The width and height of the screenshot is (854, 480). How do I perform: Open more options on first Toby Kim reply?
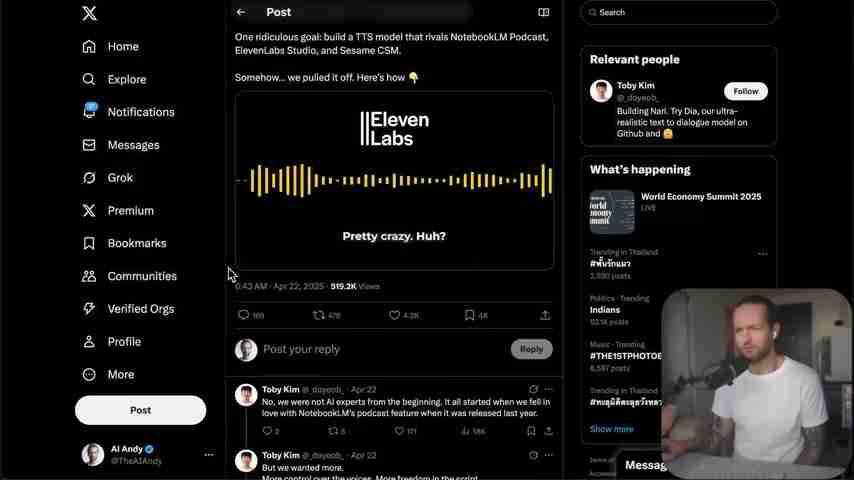click(548, 389)
